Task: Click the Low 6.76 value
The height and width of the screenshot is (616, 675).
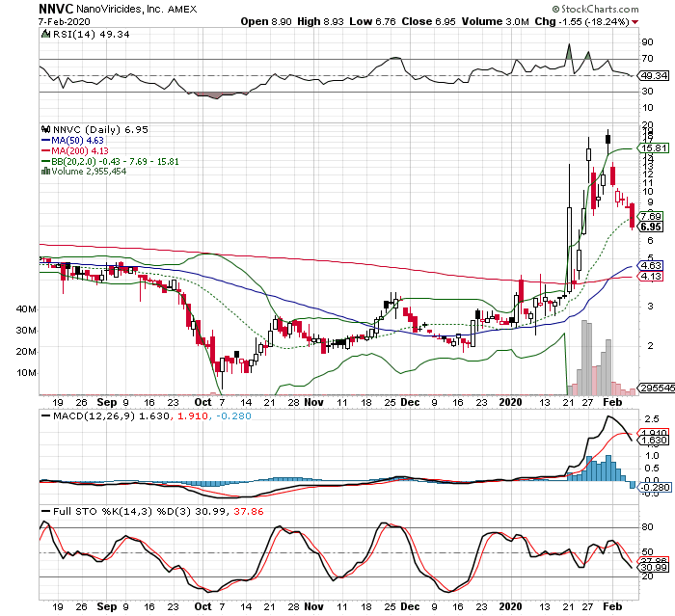Action: (x=372, y=21)
